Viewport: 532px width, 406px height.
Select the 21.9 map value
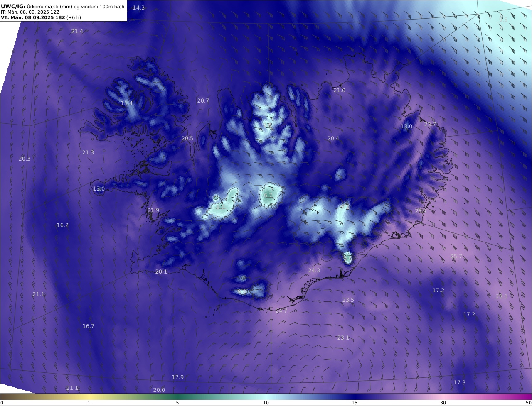point(153,210)
